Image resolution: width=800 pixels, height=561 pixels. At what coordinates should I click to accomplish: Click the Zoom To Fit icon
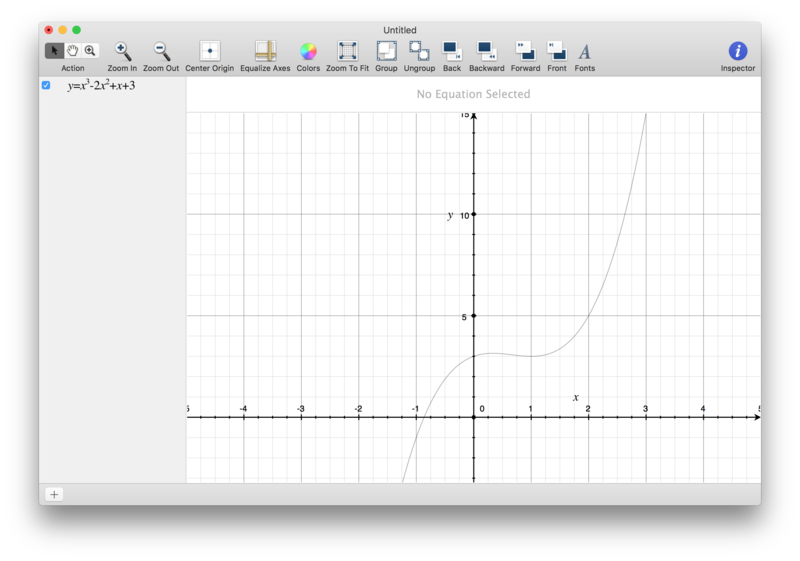coord(347,51)
